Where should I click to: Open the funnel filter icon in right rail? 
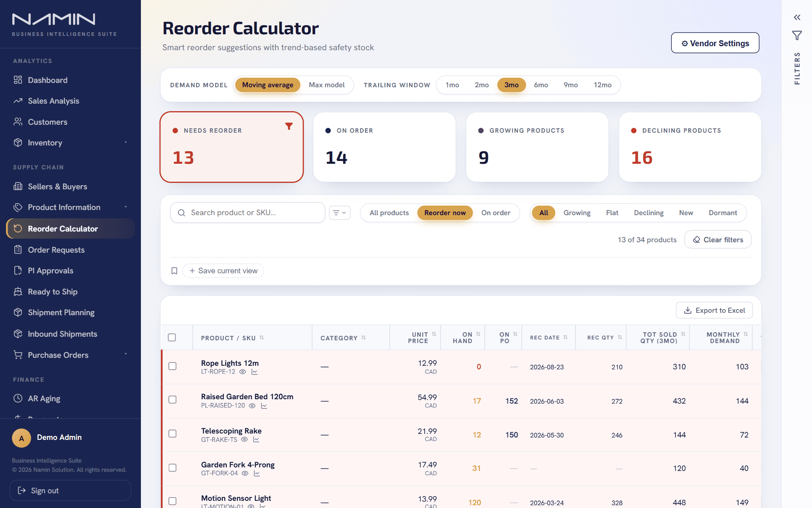pyautogui.click(x=797, y=36)
